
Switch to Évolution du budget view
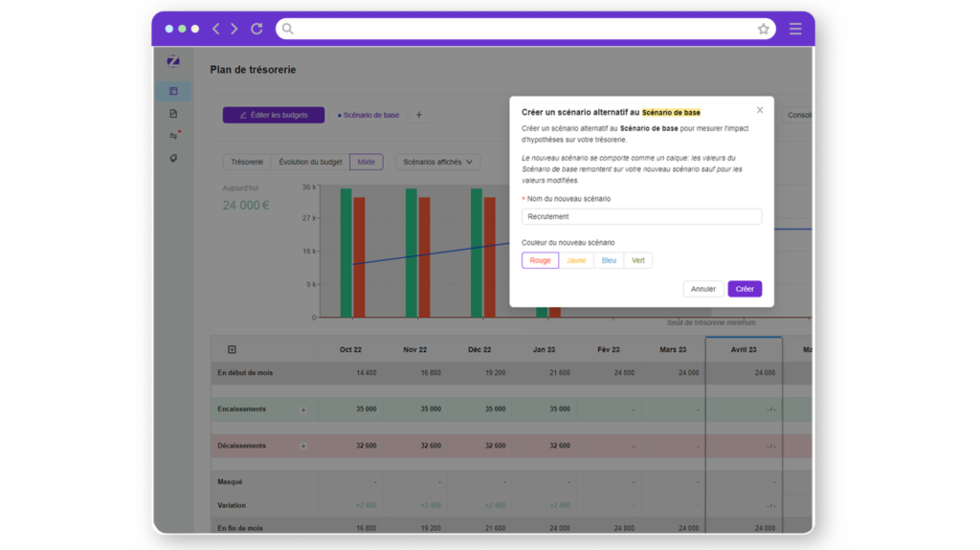(x=310, y=162)
